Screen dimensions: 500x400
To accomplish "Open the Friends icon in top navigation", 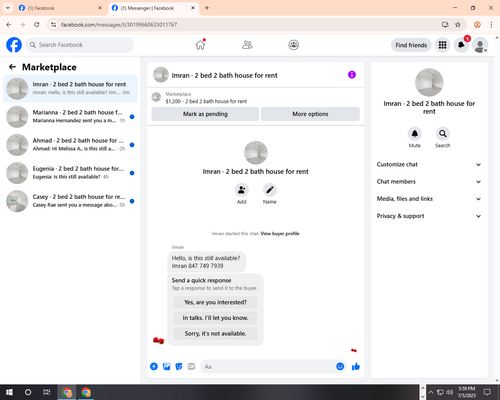I will 247,45.
